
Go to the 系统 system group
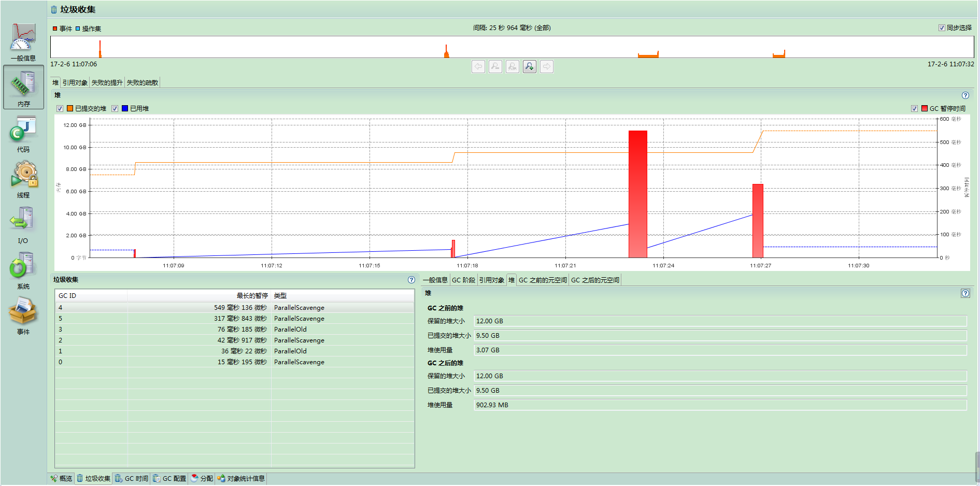pyautogui.click(x=23, y=270)
